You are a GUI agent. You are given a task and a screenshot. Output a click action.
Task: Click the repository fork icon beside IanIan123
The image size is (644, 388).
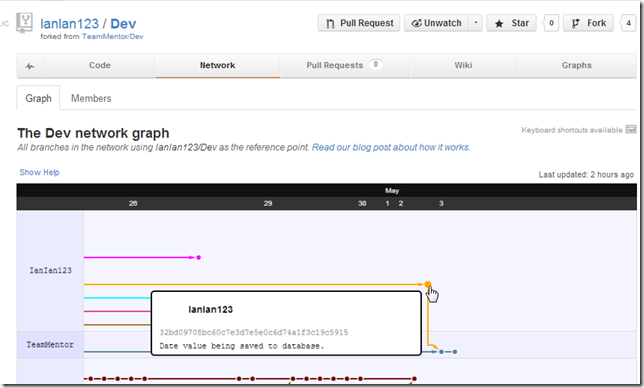[25, 23]
